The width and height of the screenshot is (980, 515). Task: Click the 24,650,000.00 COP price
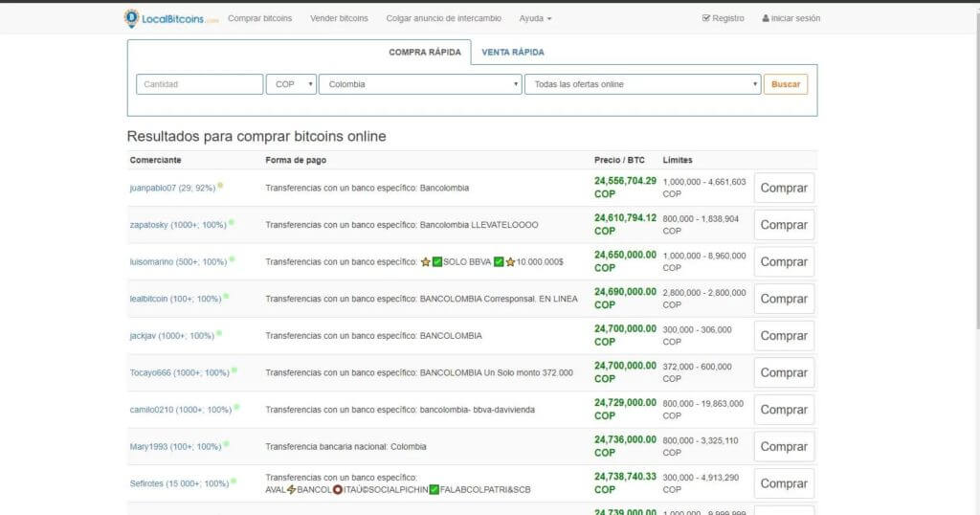(625, 261)
